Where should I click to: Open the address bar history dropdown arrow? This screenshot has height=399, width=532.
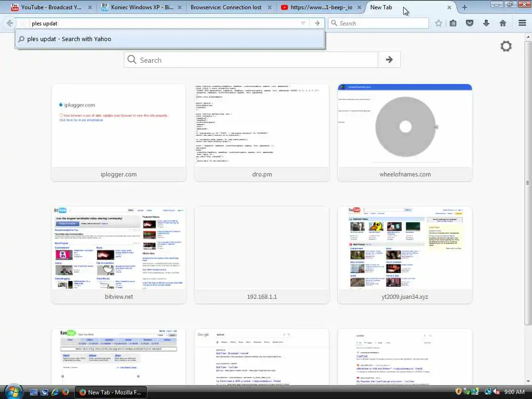point(303,23)
